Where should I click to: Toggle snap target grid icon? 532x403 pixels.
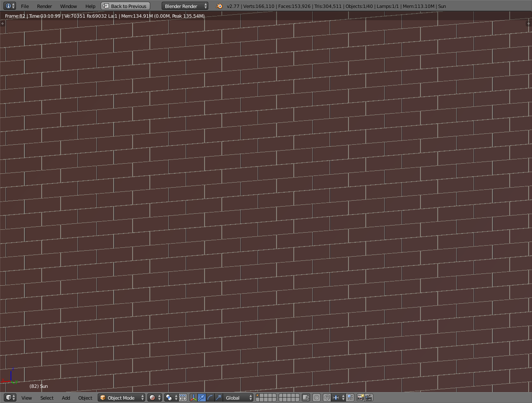[350, 398]
